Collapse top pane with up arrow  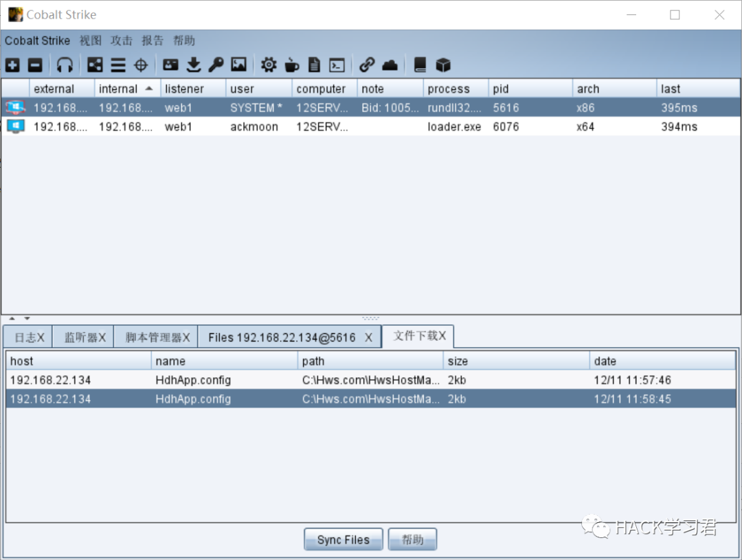pyautogui.click(x=12, y=318)
